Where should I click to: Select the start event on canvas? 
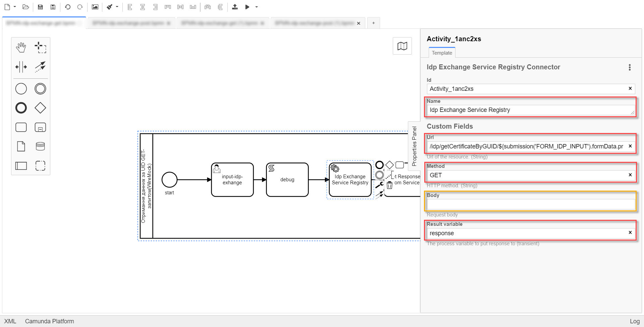click(x=169, y=180)
